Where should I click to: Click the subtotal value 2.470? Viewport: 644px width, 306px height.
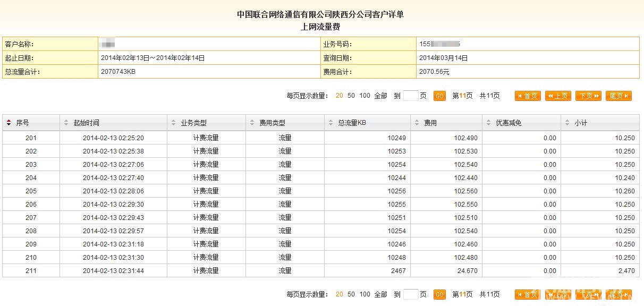click(x=626, y=271)
